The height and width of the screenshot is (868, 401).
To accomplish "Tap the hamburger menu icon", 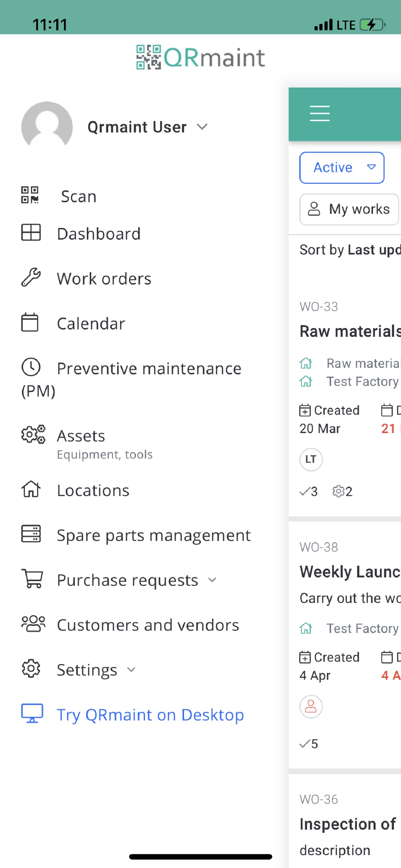I will [x=320, y=113].
